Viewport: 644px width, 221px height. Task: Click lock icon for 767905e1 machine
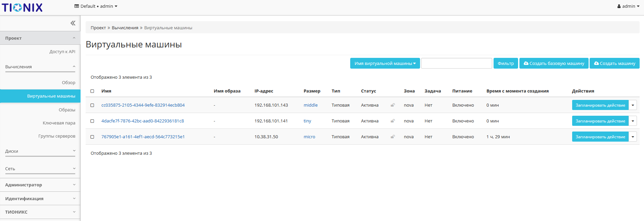tap(393, 137)
